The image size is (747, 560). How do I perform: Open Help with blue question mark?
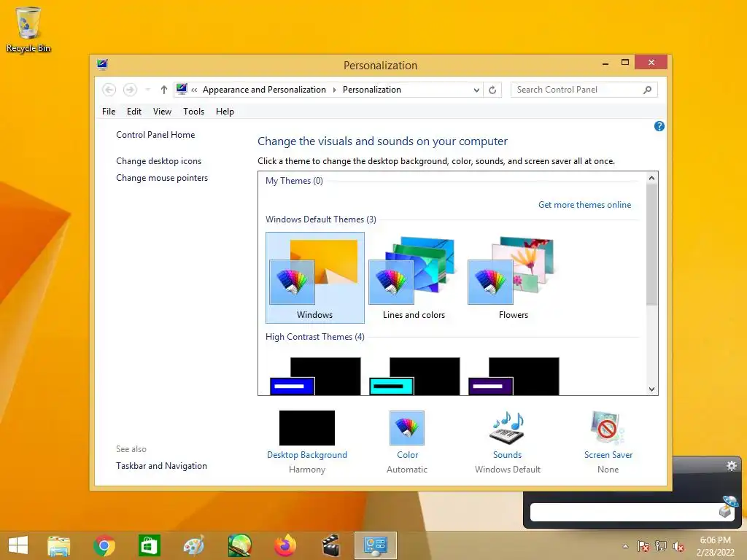pos(659,126)
